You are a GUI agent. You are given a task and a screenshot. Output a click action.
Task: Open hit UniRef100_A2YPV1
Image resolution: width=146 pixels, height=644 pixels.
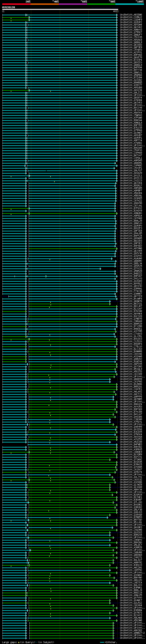tap(131, 53)
